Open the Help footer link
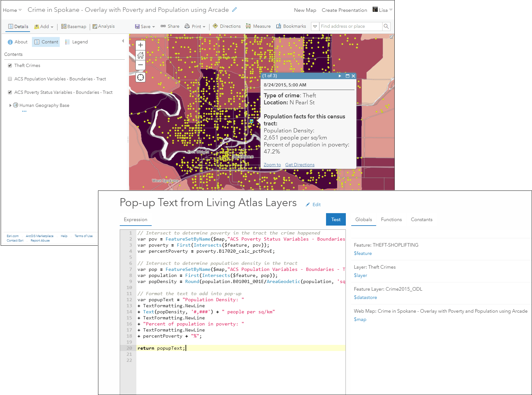The image size is (532, 395). point(64,236)
